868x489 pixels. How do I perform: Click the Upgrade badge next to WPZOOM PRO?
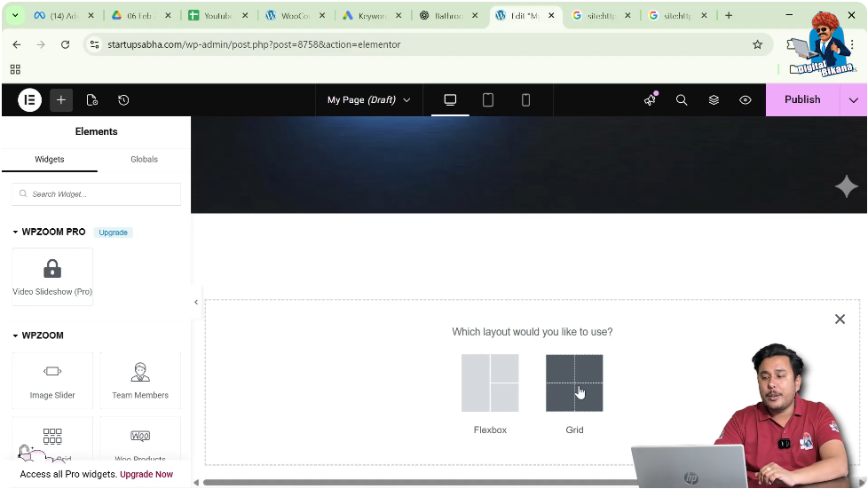pyautogui.click(x=113, y=233)
